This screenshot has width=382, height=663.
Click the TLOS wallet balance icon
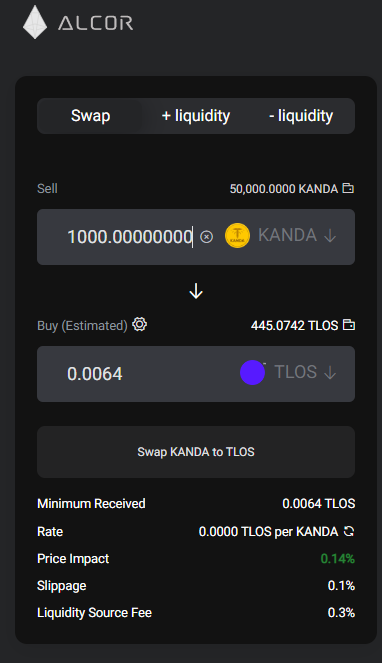pos(349,325)
